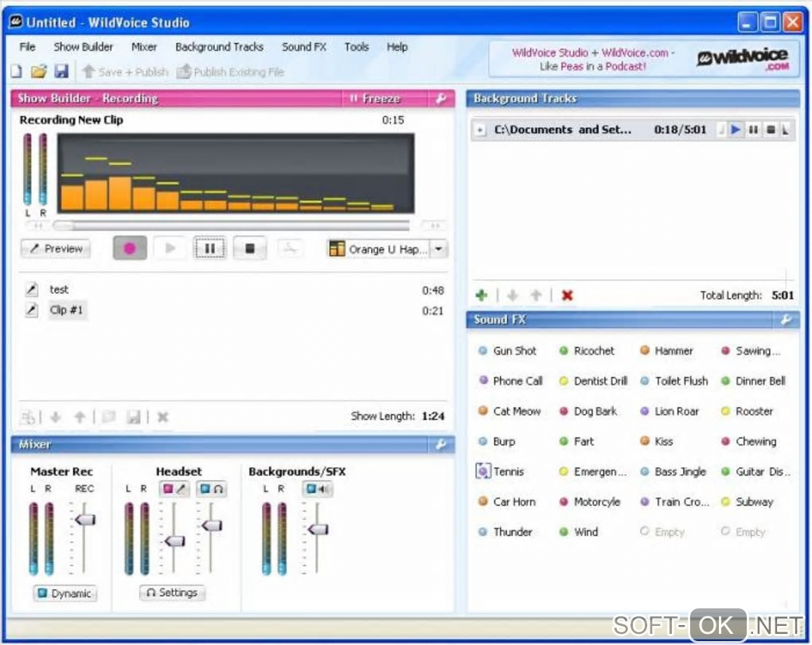The height and width of the screenshot is (645, 812).
Task: Open the Background Tracks menu
Action: tap(220, 47)
